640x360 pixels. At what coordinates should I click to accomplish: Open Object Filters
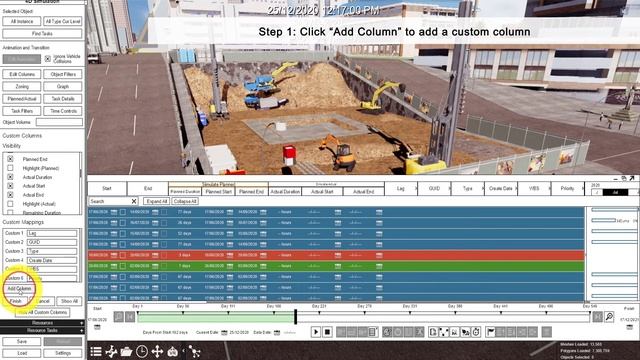click(63, 74)
